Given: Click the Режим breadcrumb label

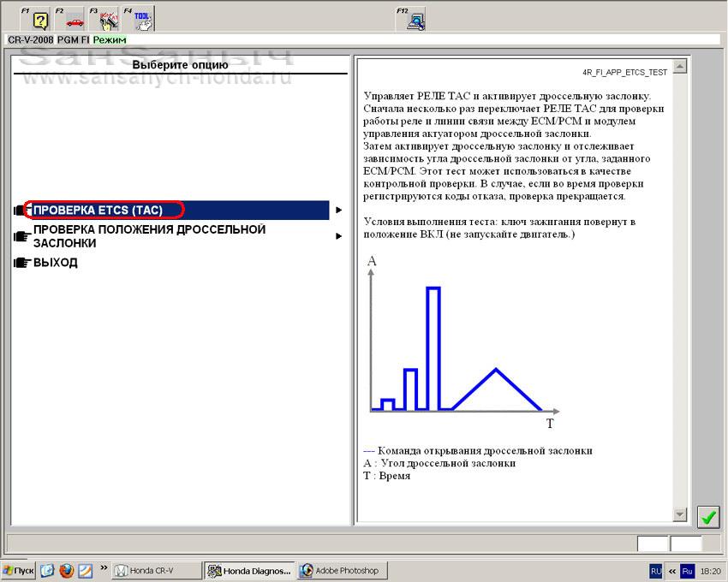Looking at the screenshot, I should 110,40.
